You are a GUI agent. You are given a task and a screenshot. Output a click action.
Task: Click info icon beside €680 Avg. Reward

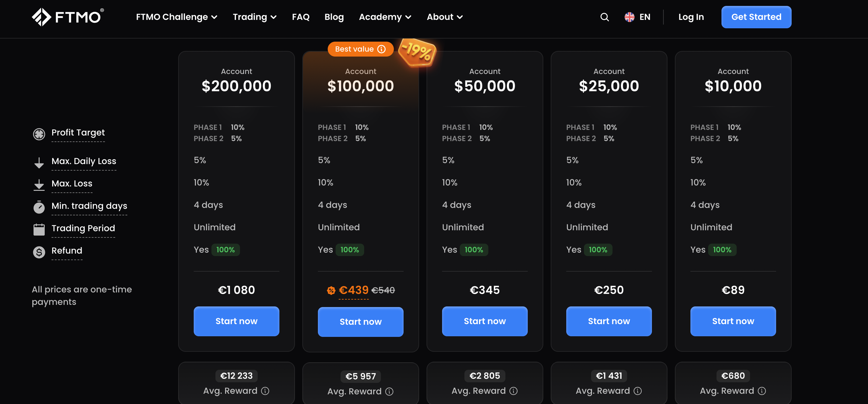[x=762, y=391]
